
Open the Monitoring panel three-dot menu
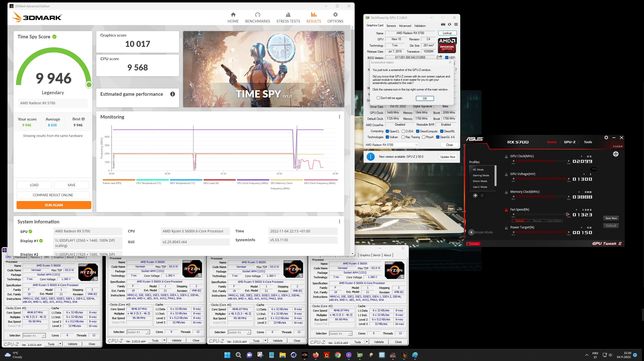tap(339, 117)
